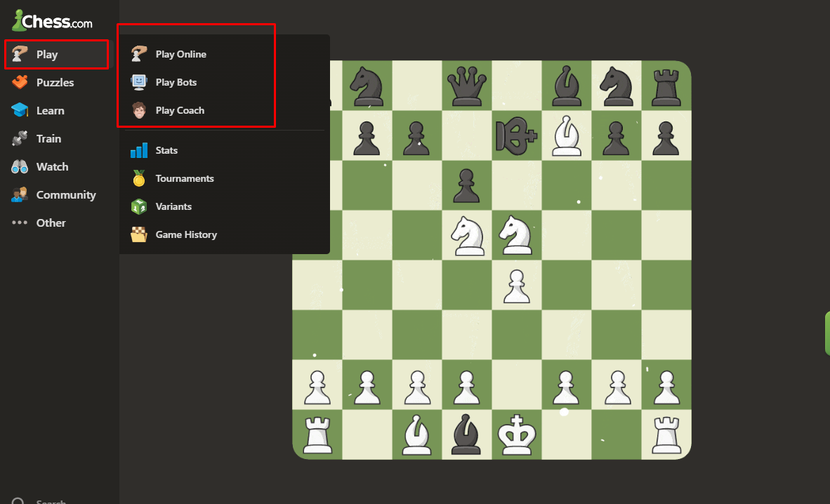The width and height of the screenshot is (830, 504).
Task: Select the white rook in the bottom-right corner
Action: coord(666,435)
